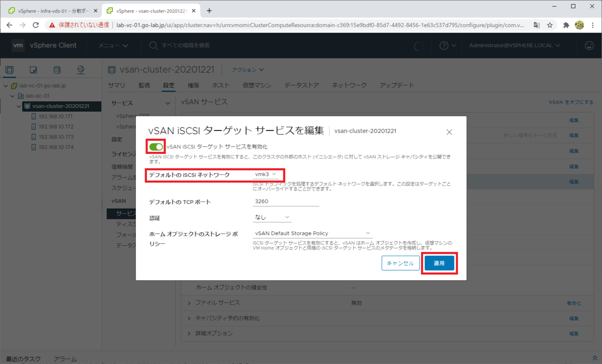602x364 pixels.
Task: Open the Chrome extensions puzzle icon
Action: 566,25
